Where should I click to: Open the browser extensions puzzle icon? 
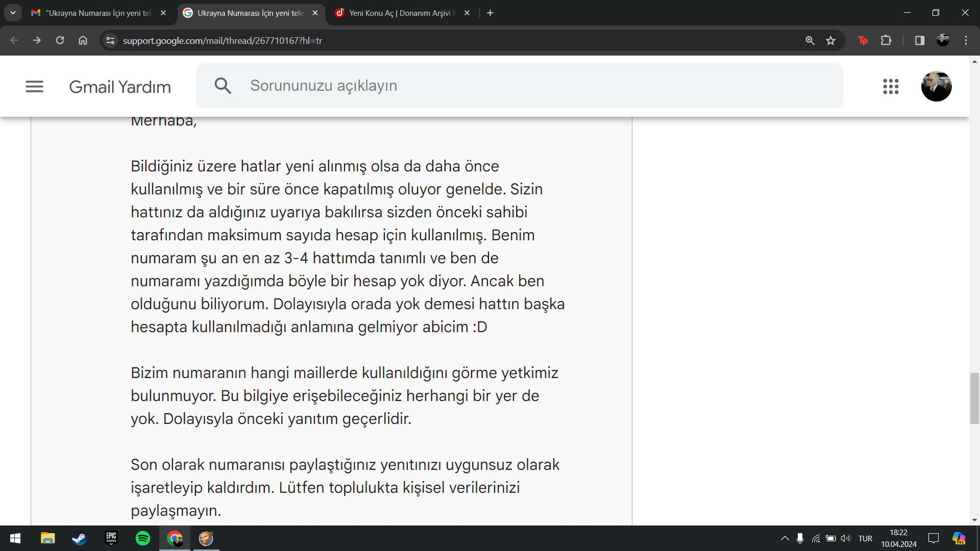point(886,40)
